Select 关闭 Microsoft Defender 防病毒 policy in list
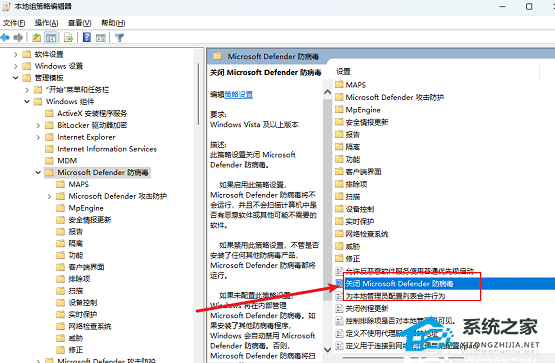Image resolution: width=555 pixels, height=363 pixels. coord(399,284)
